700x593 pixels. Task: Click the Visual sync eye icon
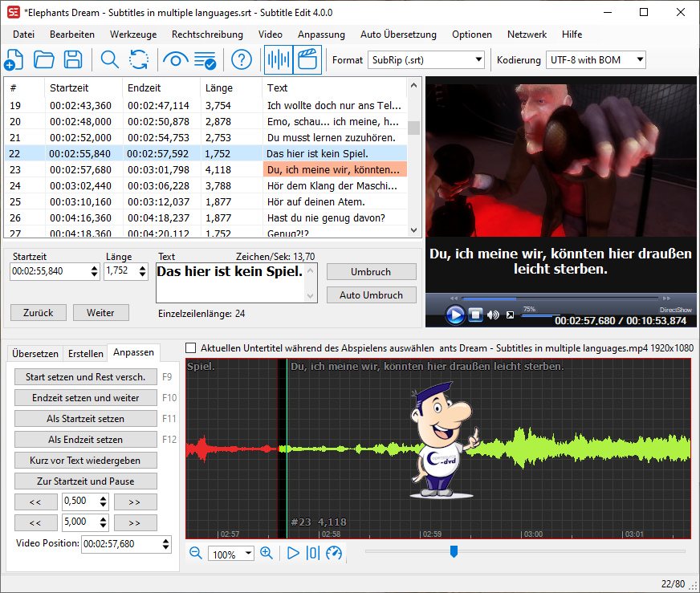pos(175,60)
